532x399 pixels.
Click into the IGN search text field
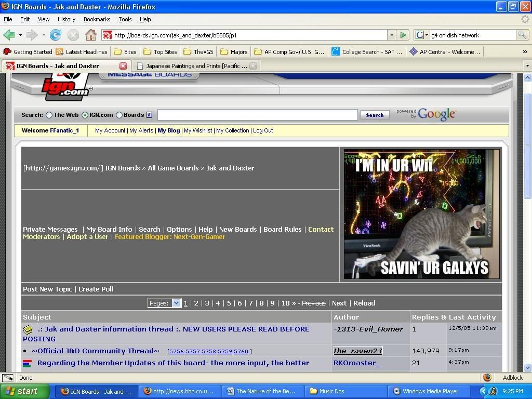coord(258,115)
